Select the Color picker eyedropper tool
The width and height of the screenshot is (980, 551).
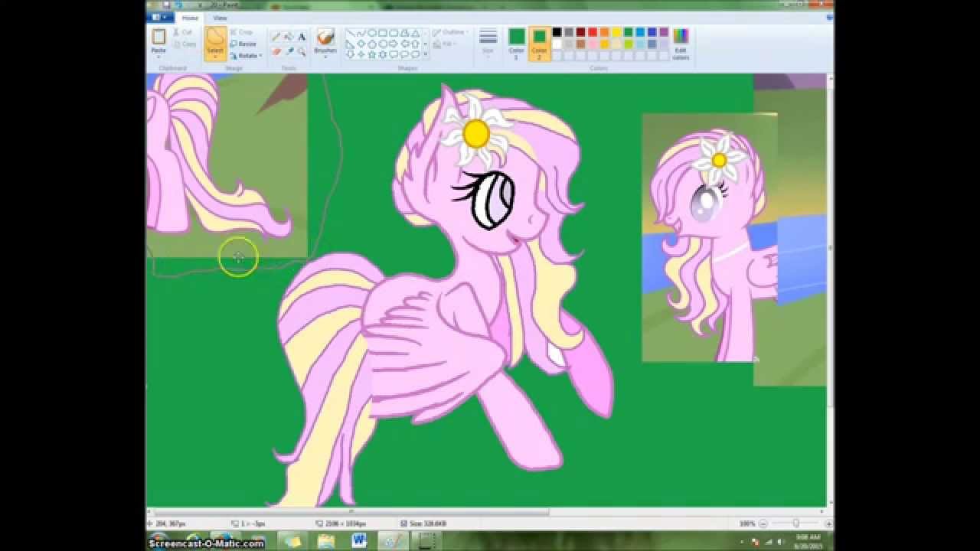pyautogui.click(x=289, y=51)
